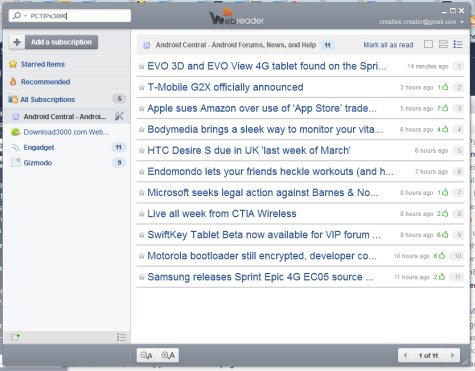
Task: Click the Gizmodo page icon
Action: pyautogui.click(x=16, y=162)
